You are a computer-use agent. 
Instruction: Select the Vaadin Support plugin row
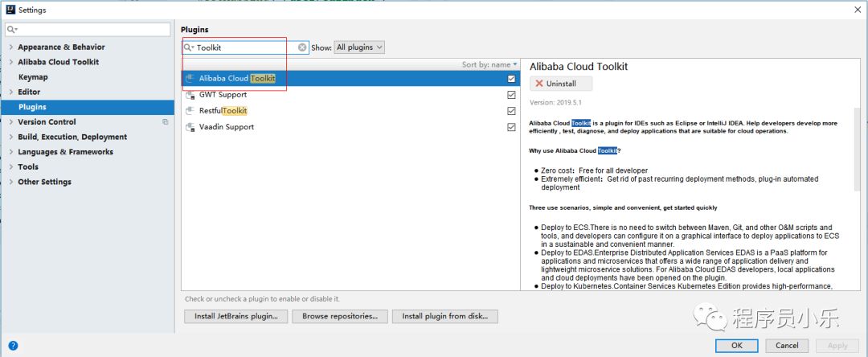pyautogui.click(x=351, y=127)
